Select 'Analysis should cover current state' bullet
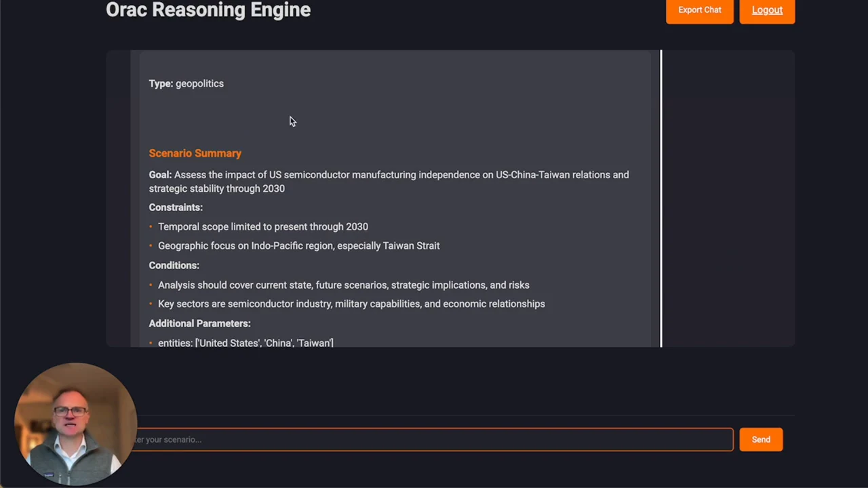 pos(344,285)
